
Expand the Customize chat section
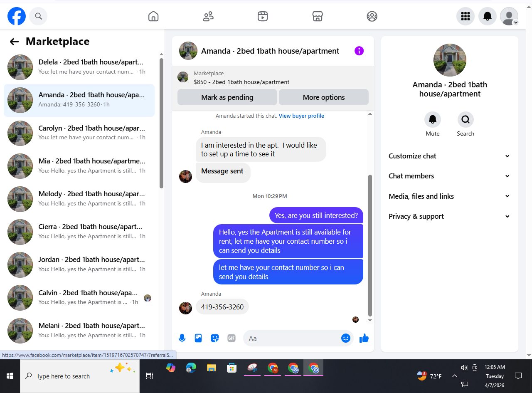point(449,156)
